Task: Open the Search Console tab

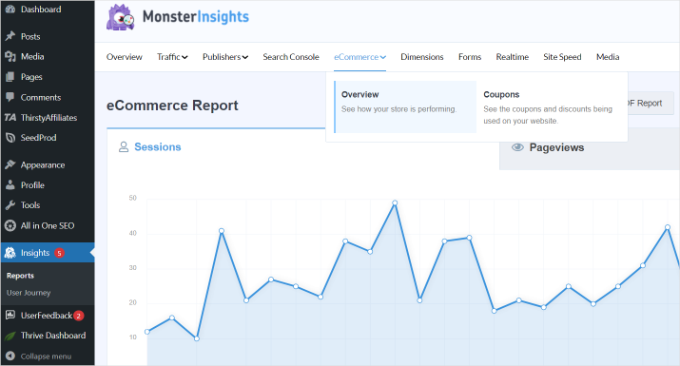Action: [291, 57]
